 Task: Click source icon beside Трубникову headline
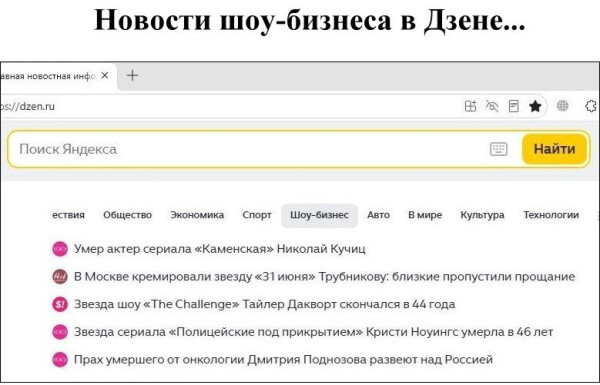pos(60,277)
